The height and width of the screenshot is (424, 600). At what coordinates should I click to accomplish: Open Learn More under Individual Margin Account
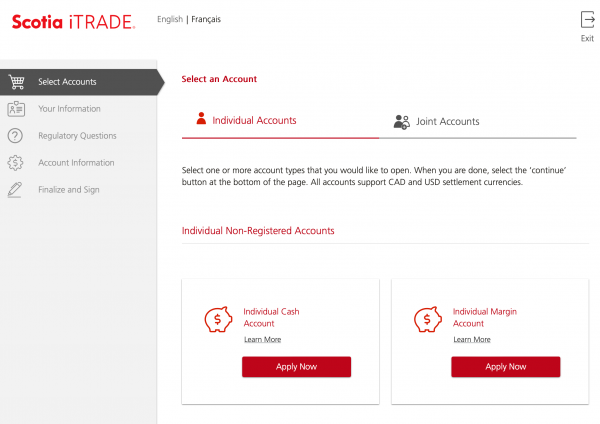tap(472, 340)
